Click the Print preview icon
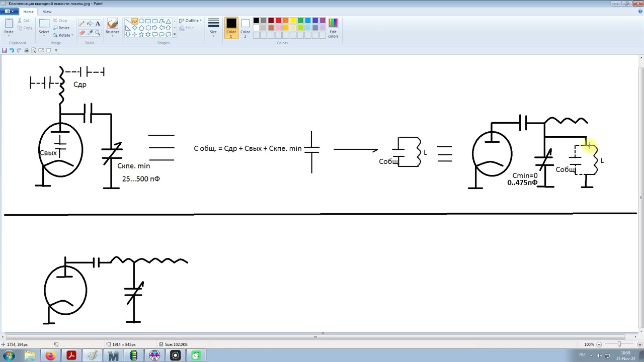The height and width of the screenshot is (362, 644). click(34, 50)
